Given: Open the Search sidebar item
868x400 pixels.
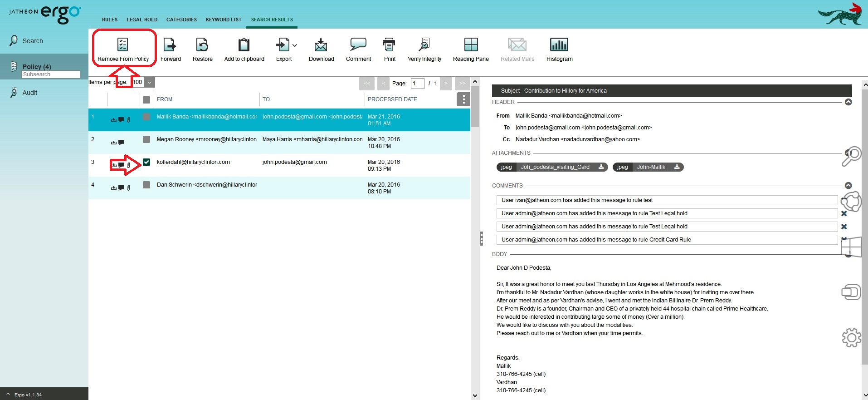Looking at the screenshot, I should click(x=33, y=41).
